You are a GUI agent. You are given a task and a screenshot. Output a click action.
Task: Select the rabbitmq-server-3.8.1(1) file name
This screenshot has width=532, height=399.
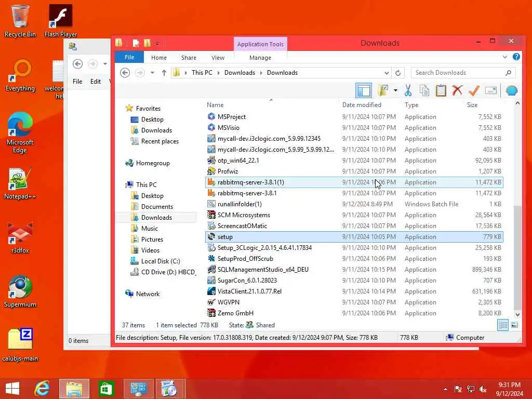coord(251,182)
